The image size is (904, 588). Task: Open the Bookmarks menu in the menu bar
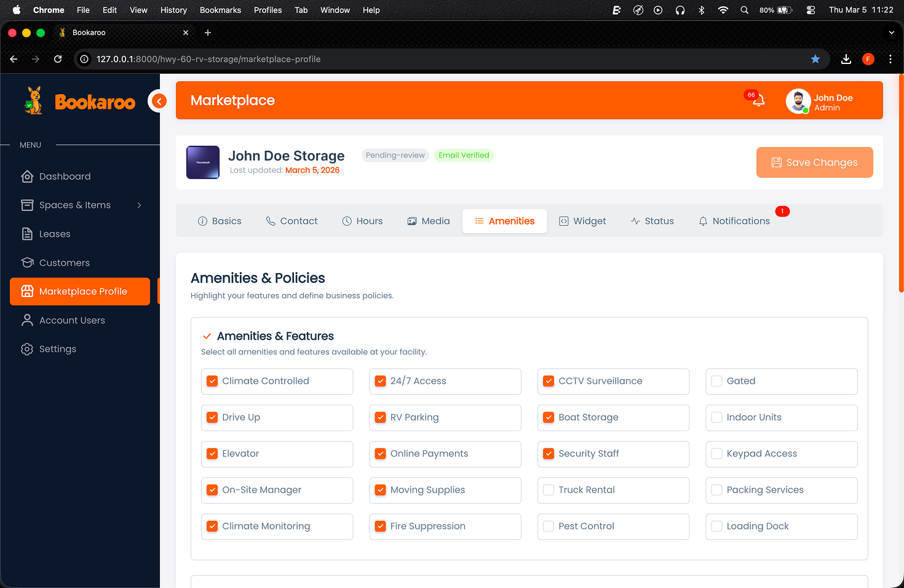point(220,10)
